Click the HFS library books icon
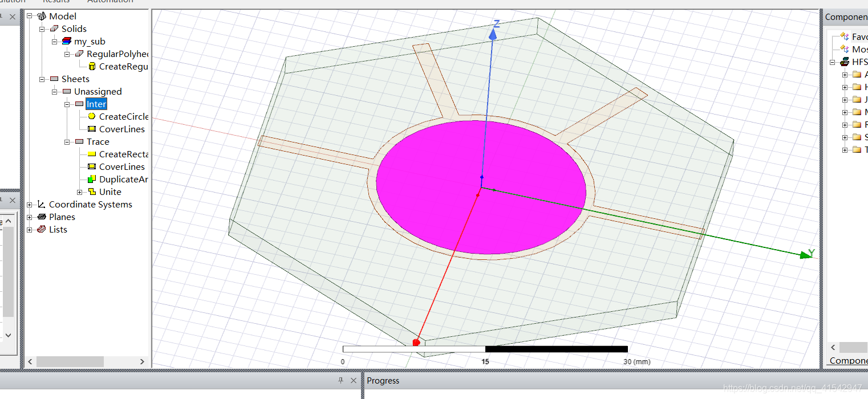Viewport: 868px width, 399px height. tap(845, 62)
